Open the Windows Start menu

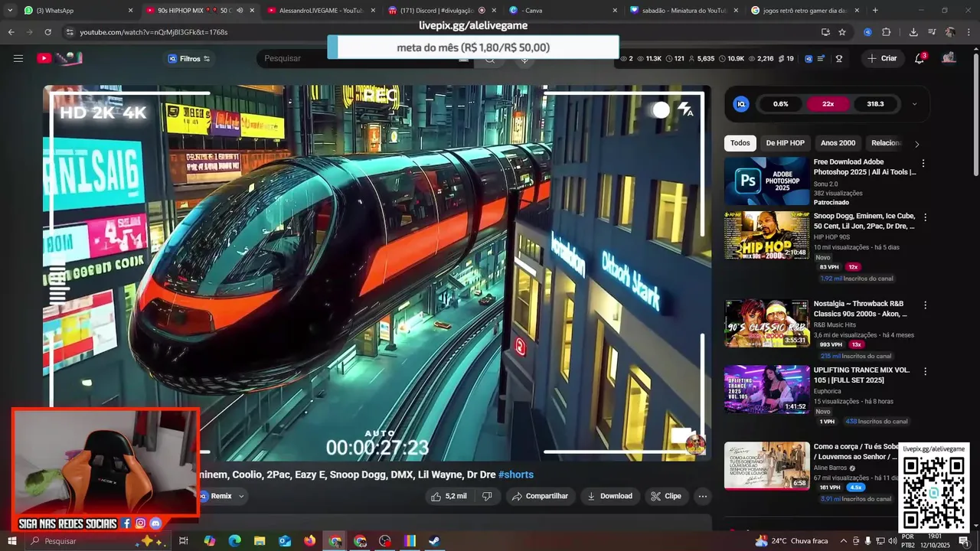[x=11, y=541]
